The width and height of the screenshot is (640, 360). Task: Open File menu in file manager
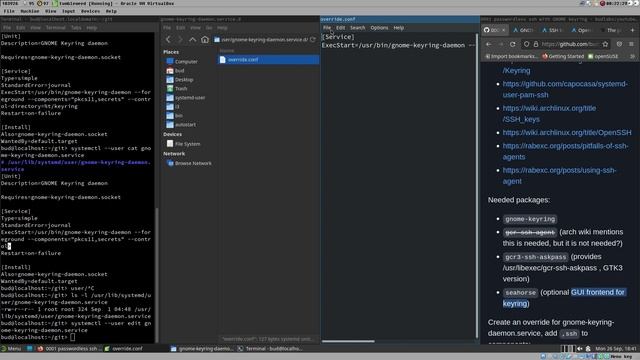coord(167,28)
